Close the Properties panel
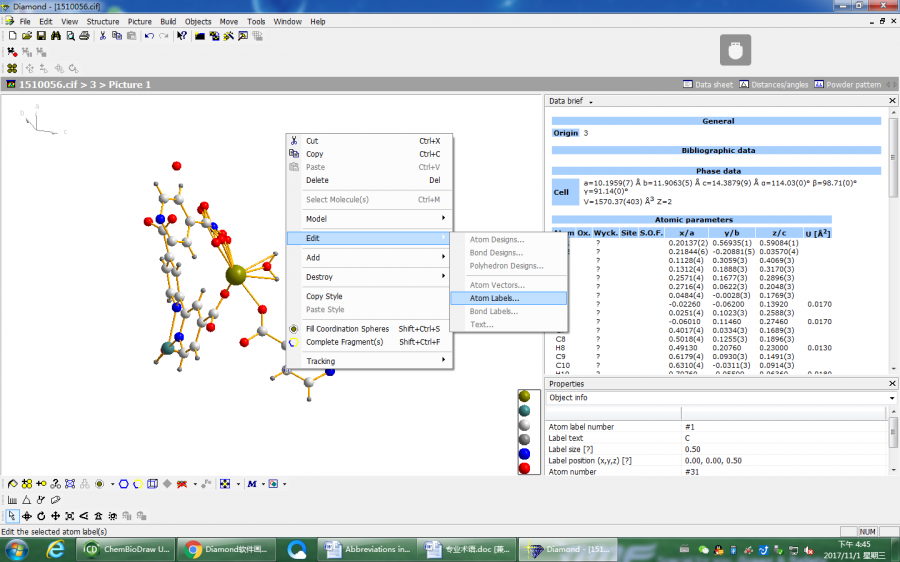The image size is (900, 562). [x=892, y=383]
